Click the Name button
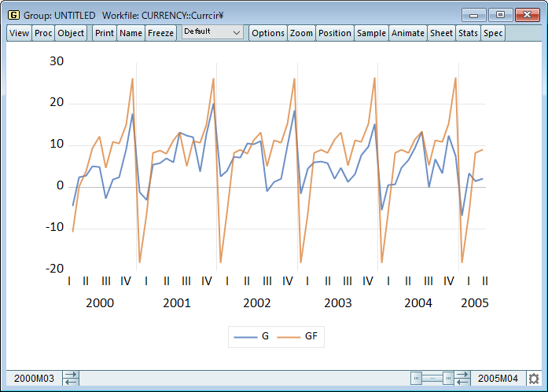The height and width of the screenshot is (392, 548). [131, 33]
